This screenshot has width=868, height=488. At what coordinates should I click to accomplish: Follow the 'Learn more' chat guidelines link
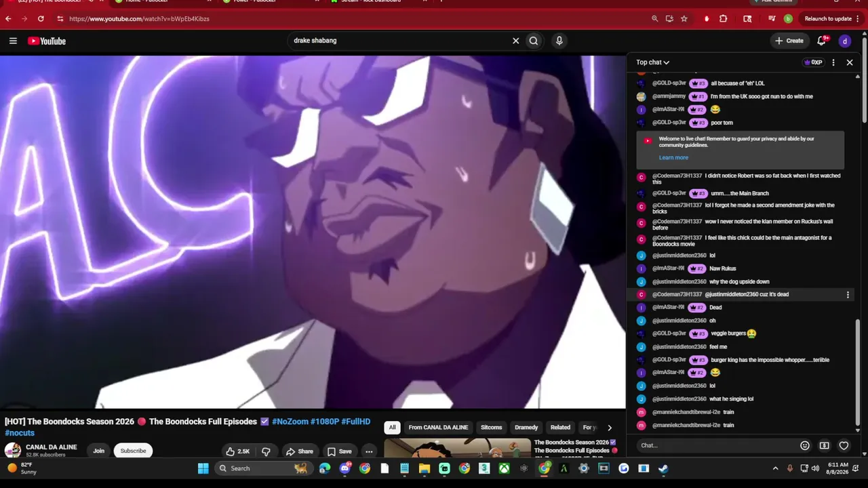673,157
